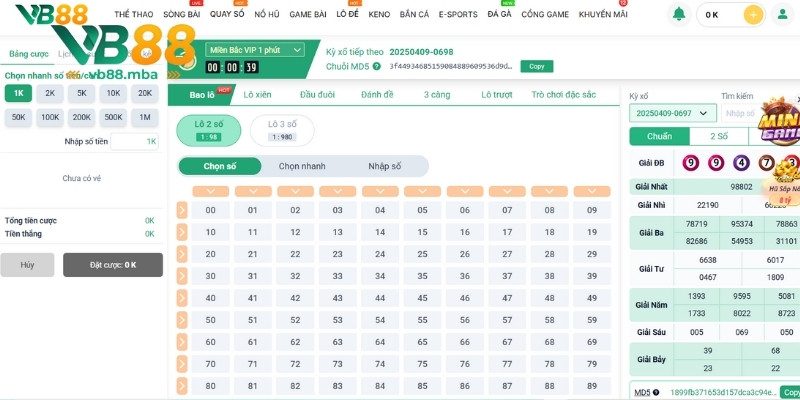
Task: Click the column-select chevron above number 05
Action: pyautogui.click(x=422, y=191)
